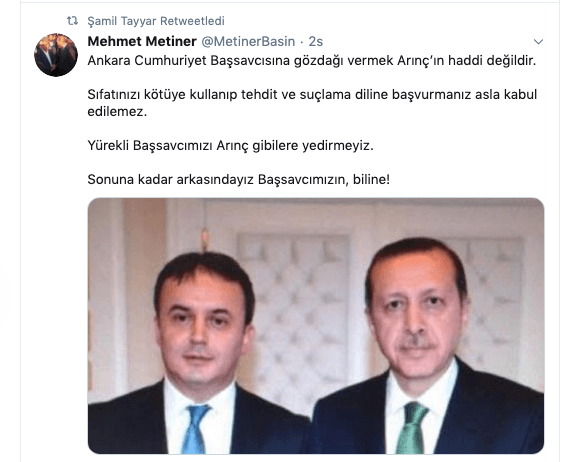Image resolution: width=576 pixels, height=462 pixels.
Task: Click the paragraph starting "Sıfatınızı kötüye kullanıp"
Action: 312,103
